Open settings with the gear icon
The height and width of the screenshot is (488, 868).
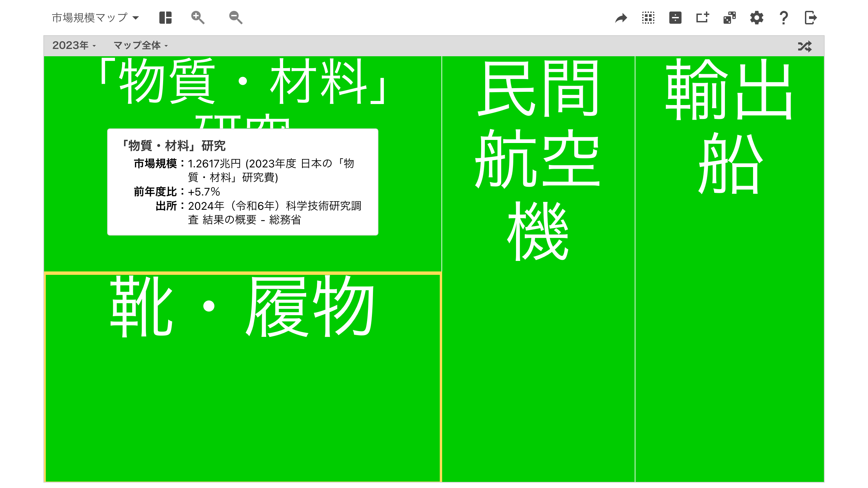click(757, 18)
